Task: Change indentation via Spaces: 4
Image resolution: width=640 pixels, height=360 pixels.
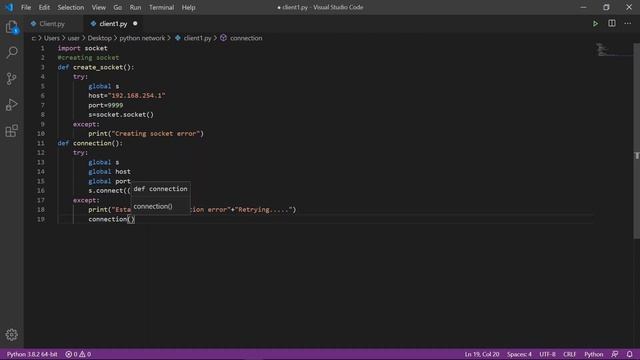Action: click(519, 354)
